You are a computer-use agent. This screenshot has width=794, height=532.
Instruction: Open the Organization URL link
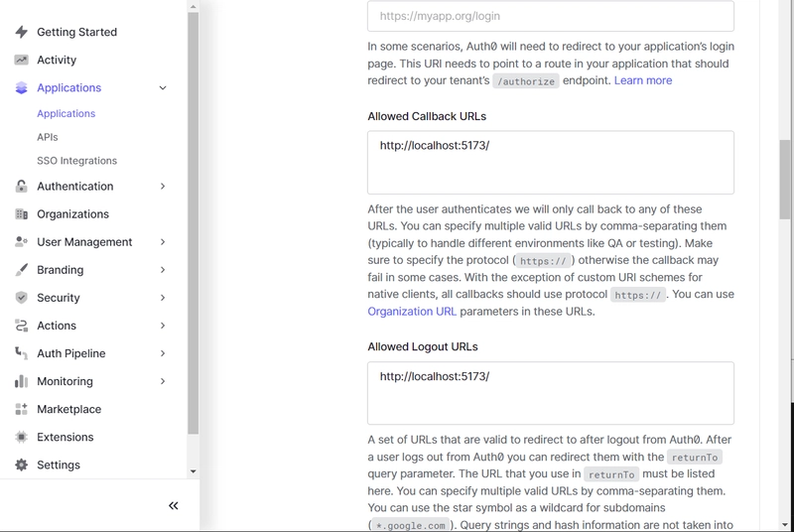tap(412, 312)
